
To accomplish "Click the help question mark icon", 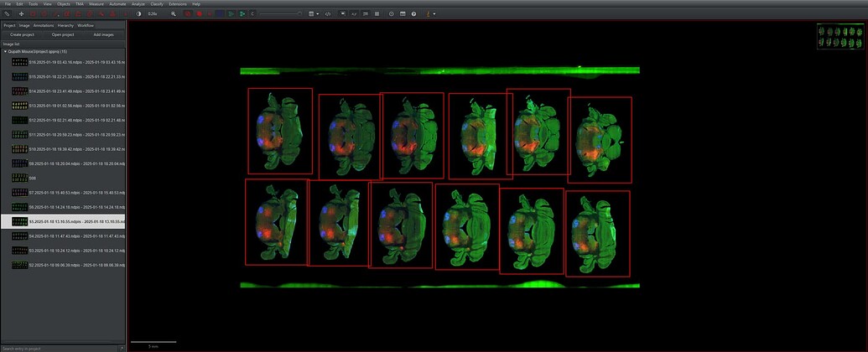I will (413, 13).
